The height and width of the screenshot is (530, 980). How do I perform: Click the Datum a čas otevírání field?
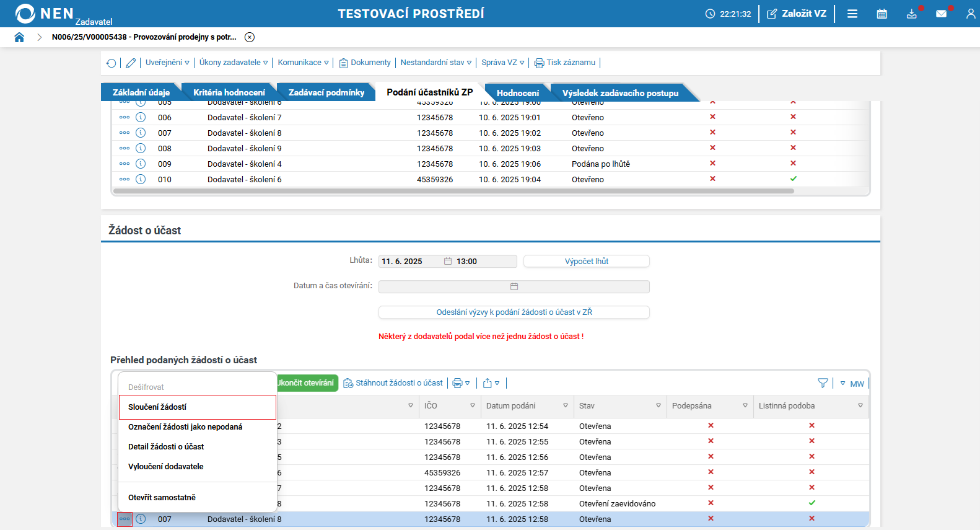pyautogui.click(x=514, y=286)
